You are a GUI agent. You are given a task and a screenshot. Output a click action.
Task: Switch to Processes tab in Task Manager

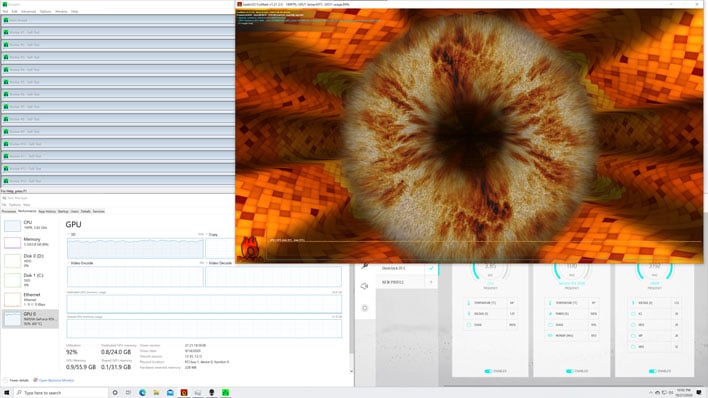point(9,211)
